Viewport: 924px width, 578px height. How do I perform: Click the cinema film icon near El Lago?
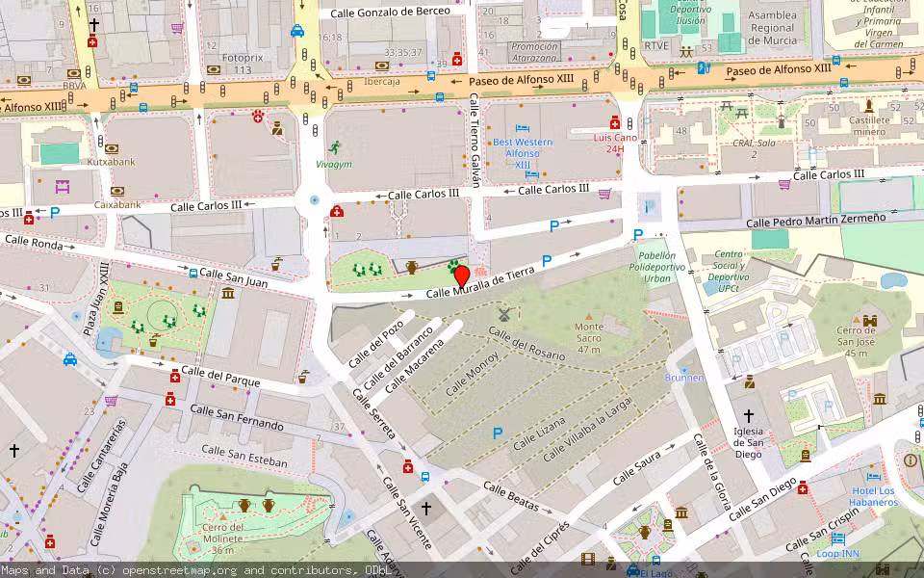pyautogui.click(x=587, y=558)
